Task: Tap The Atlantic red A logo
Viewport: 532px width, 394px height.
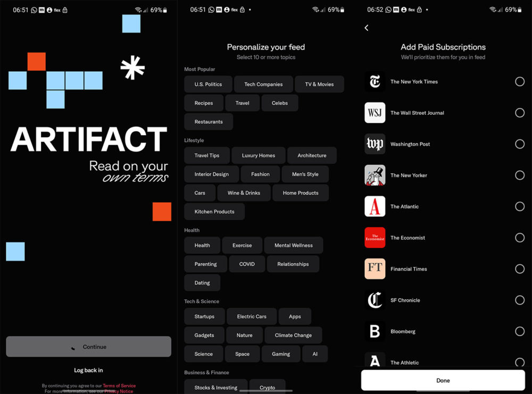Action: point(375,206)
